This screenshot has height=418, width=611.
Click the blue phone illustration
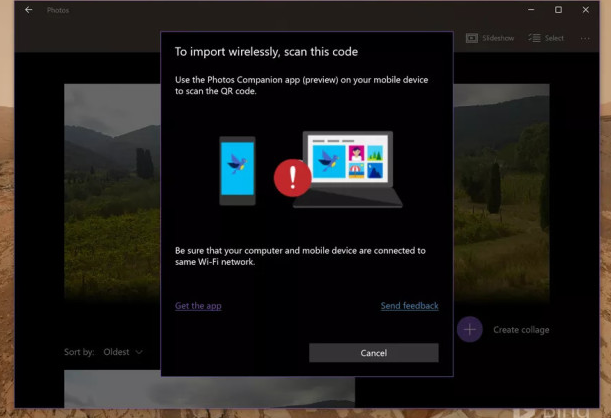[237, 171]
